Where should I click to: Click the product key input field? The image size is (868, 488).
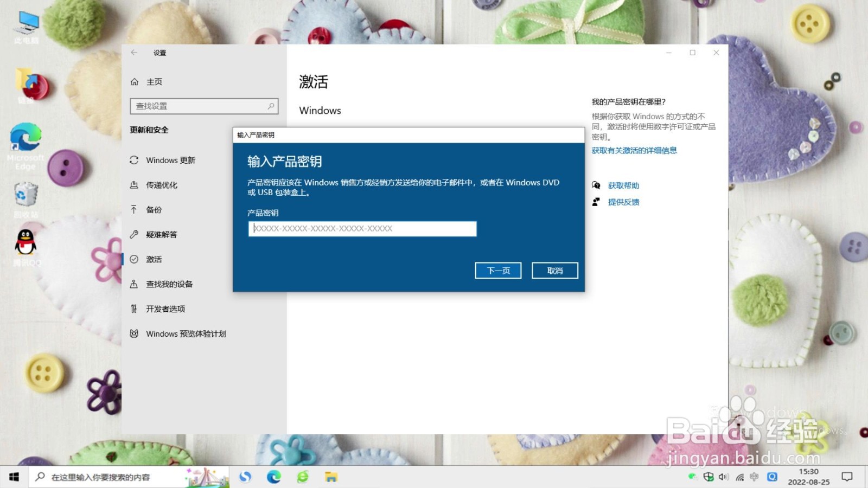[x=362, y=229]
